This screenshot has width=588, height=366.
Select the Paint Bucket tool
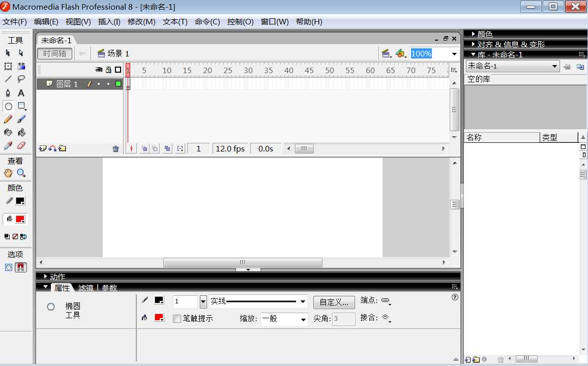(21, 132)
